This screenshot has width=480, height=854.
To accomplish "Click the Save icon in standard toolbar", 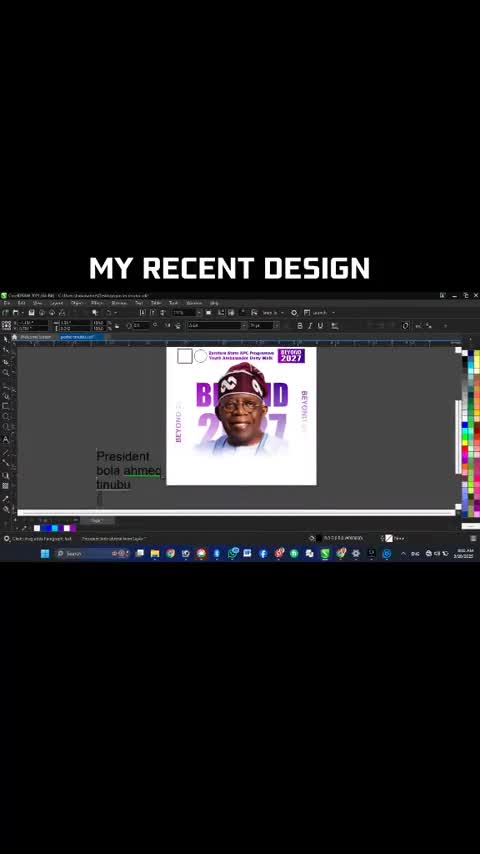I will pyautogui.click(x=32, y=313).
